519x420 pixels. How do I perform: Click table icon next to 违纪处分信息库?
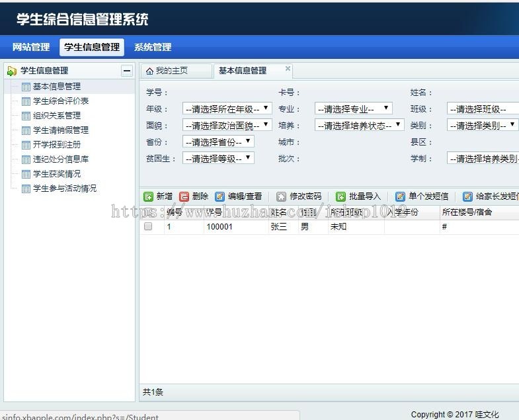(x=26, y=159)
